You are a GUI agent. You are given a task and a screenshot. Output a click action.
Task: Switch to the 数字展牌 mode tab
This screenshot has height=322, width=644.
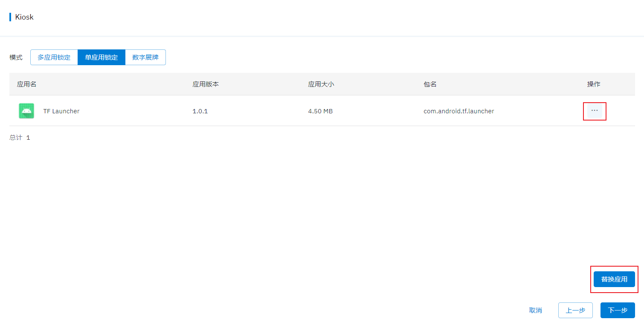(x=145, y=57)
